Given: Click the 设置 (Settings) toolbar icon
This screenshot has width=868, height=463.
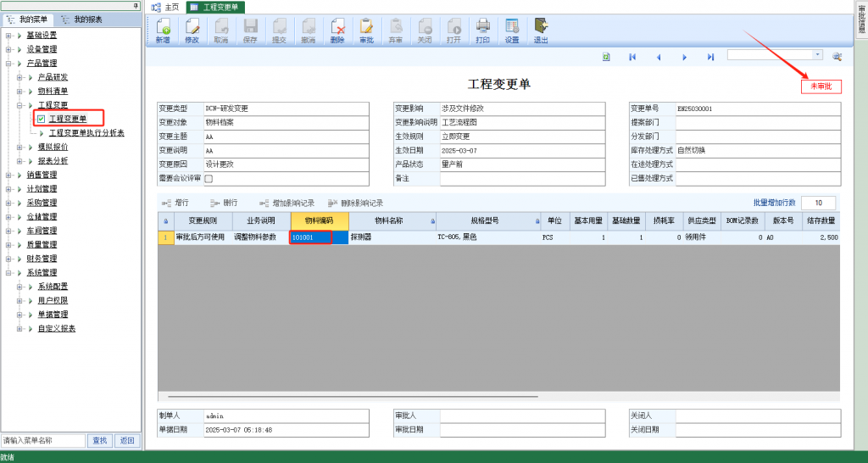Looking at the screenshot, I should pos(512,31).
